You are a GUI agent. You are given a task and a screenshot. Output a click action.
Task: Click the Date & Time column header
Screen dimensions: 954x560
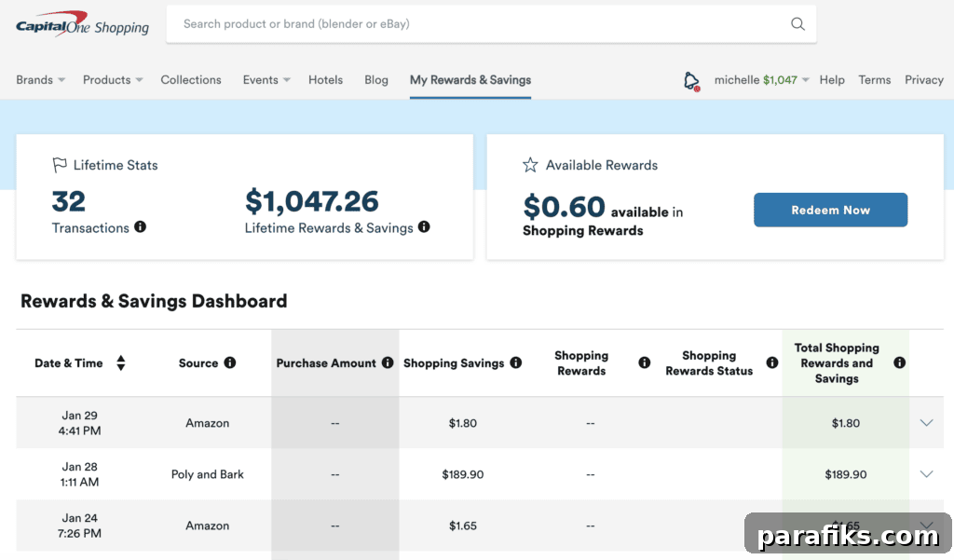tap(69, 363)
